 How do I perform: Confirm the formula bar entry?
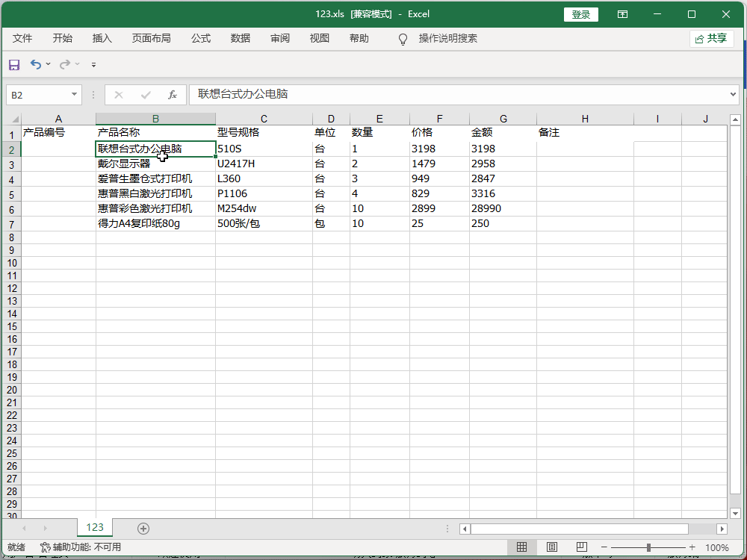[x=146, y=95]
